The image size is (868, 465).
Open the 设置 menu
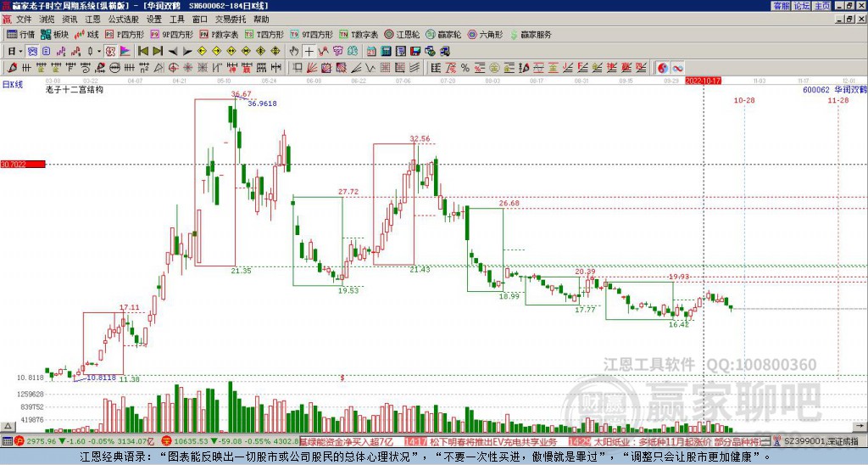(154, 20)
